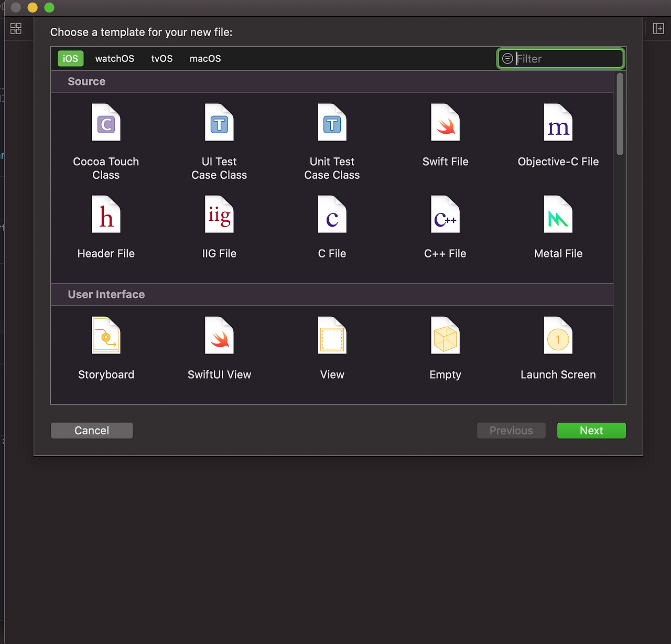Viewport: 671px width, 644px height.
Task: Click the green Next button
Action: pyautogui.click(x=591, y=431)
